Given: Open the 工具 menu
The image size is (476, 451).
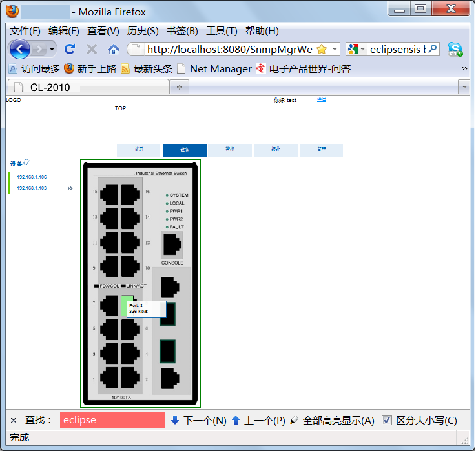Looking at the screenshot, I should (221, 31).
